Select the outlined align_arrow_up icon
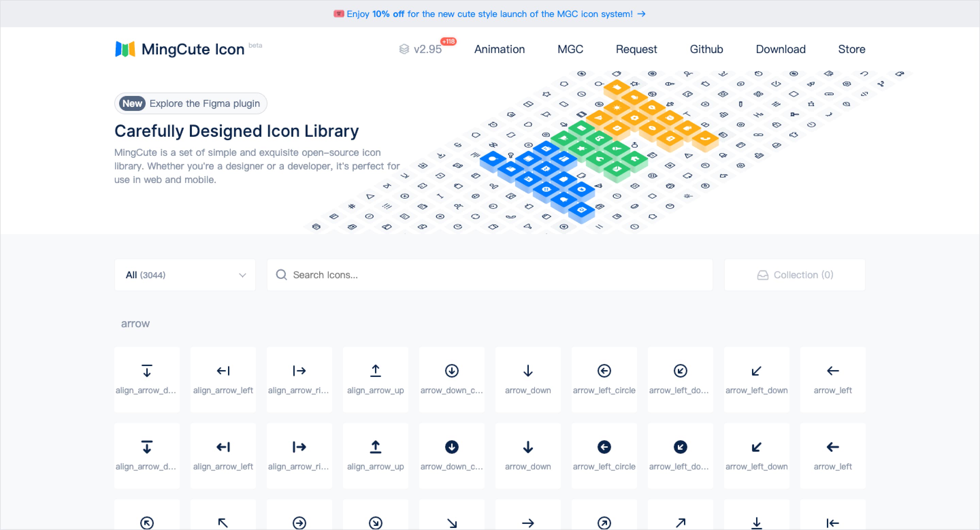The width and height of the screenshot is (980, 530). click(x=375, y=371)
